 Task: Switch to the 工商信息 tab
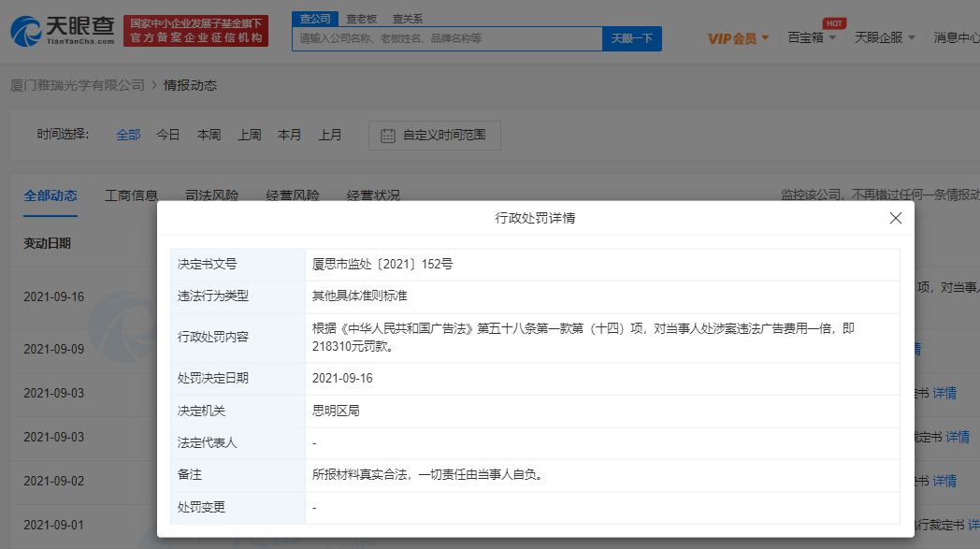[x=131, y=195]
